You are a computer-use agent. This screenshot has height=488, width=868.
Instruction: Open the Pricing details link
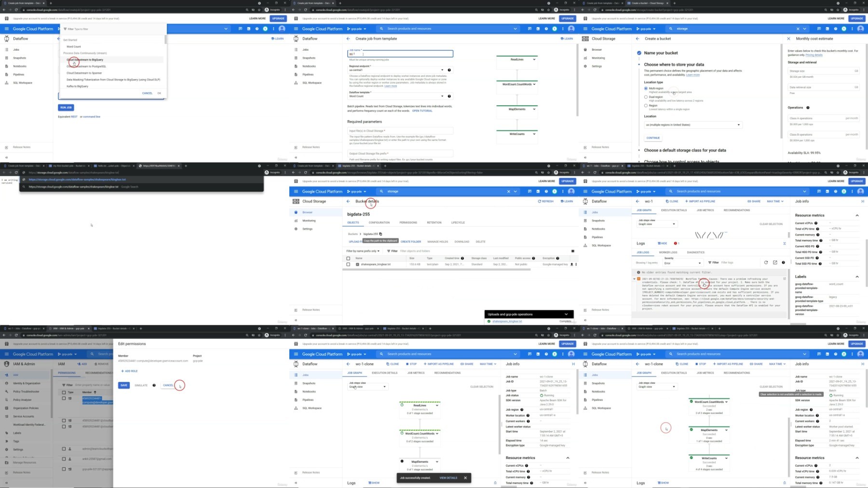814,55
